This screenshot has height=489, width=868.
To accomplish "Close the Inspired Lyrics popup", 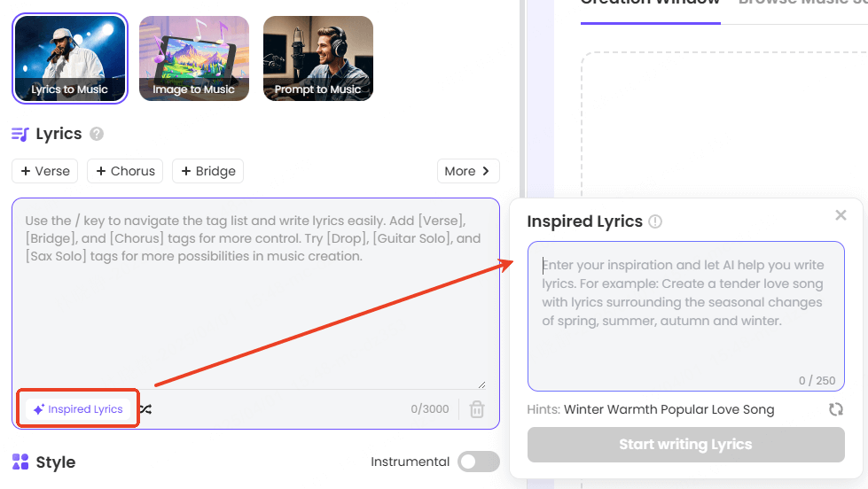I will point(841,215).
